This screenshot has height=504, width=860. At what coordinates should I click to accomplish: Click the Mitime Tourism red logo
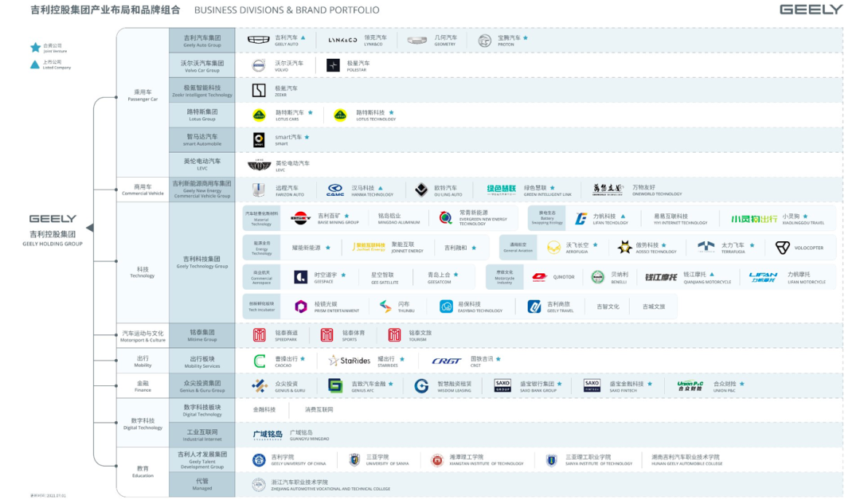click(394, 335)
